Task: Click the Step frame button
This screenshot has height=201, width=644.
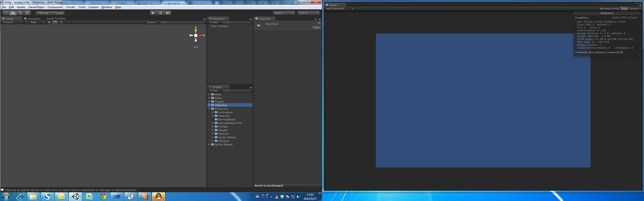Action: click(x=168, y=13)
